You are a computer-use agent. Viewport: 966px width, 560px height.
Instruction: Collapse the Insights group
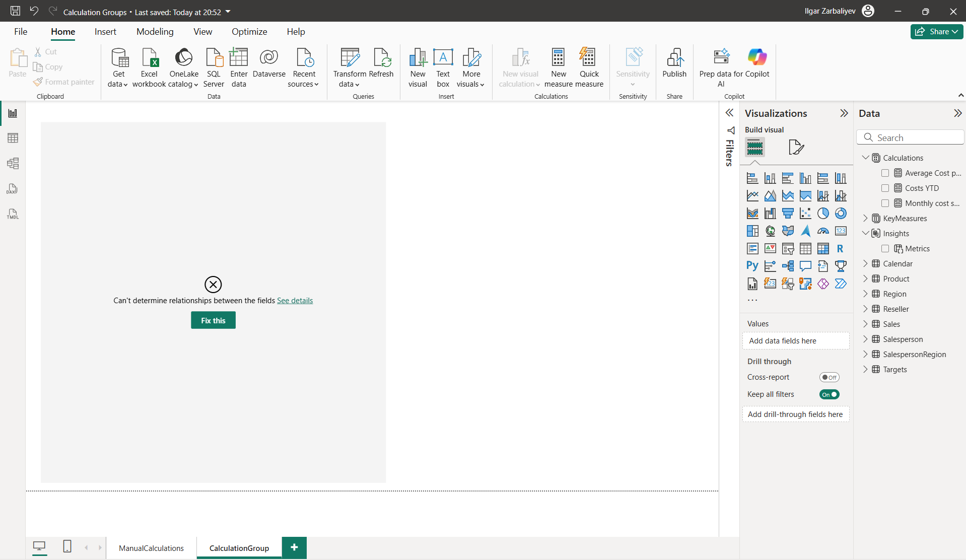865,233
